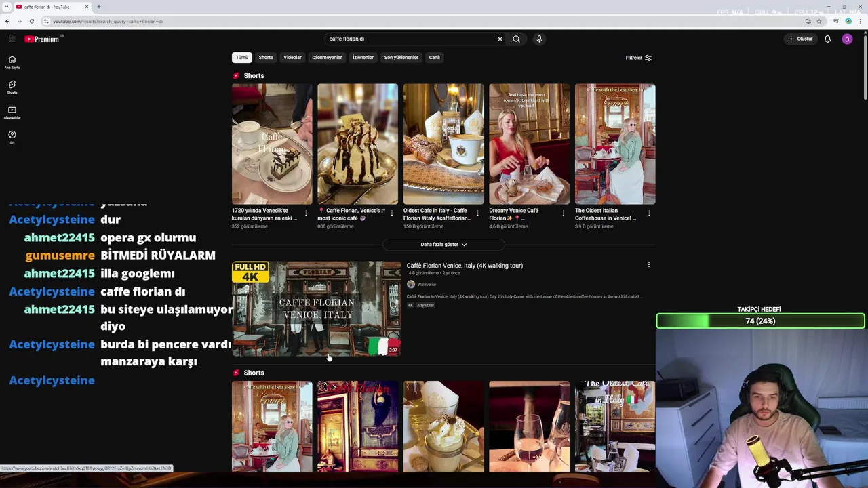Click the browser forward arrow
Screen dimensions: 868x488
(19, 21)
